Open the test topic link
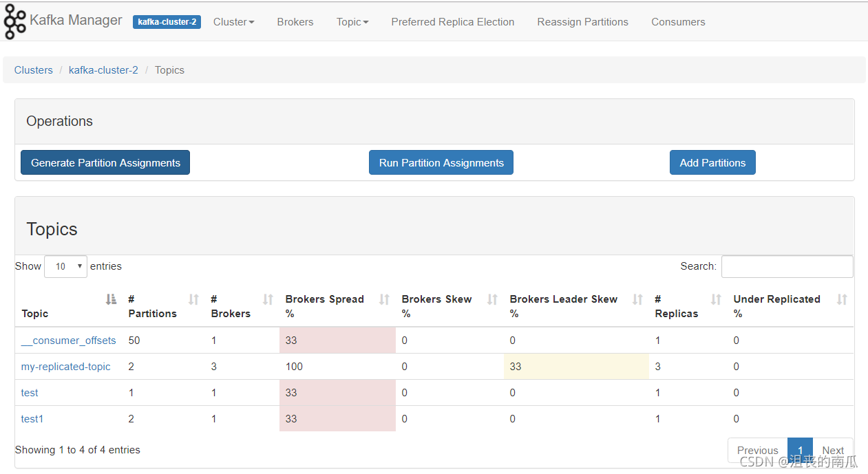The width and height of the screenshot is (868, 474). click(x=30, y=393)
